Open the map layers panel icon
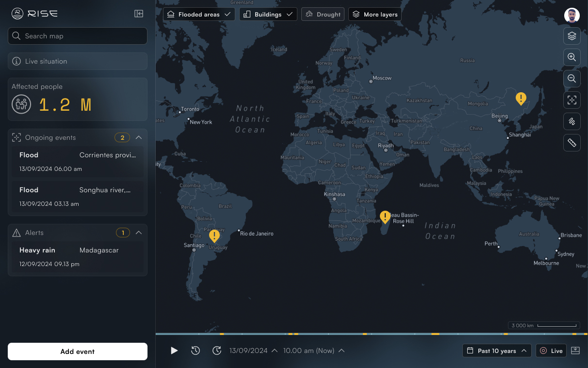The image size is (588, 368). click(572, 36)
